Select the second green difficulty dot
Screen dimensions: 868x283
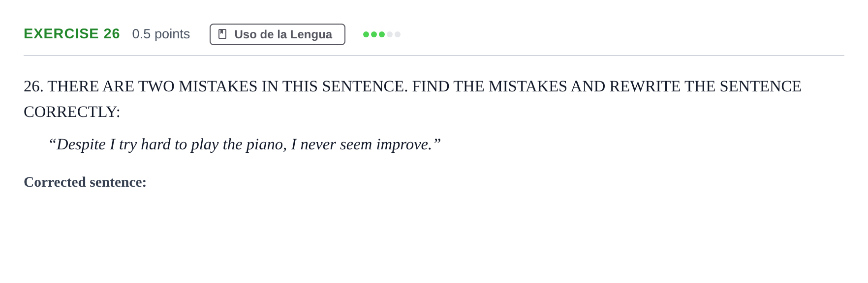[x=374, y=34]
